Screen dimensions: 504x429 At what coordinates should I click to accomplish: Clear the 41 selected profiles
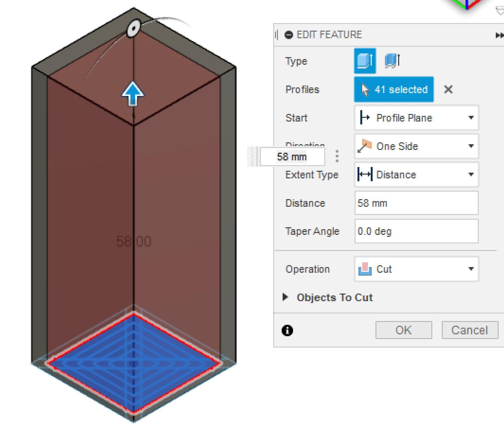(x=448, y=90)
